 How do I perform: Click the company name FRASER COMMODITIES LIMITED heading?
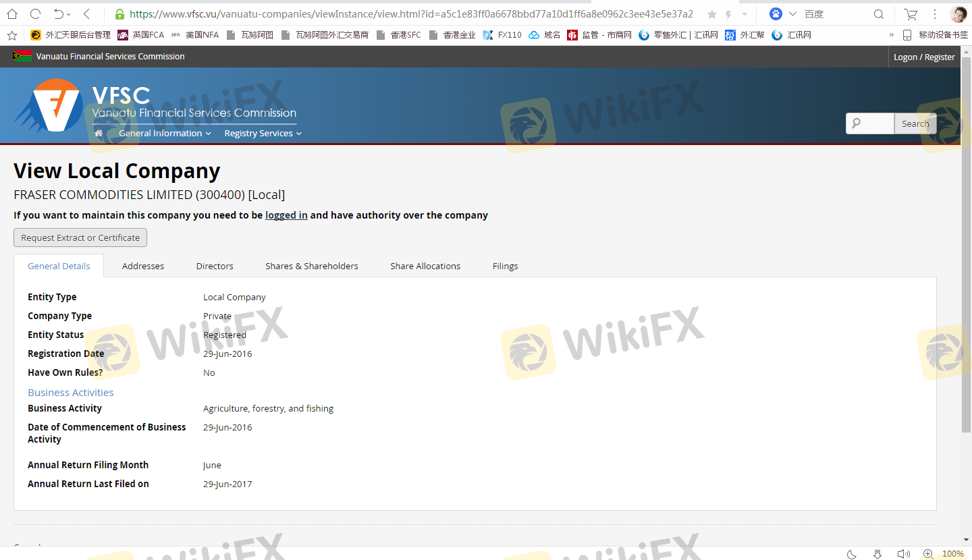click(149, 195)
